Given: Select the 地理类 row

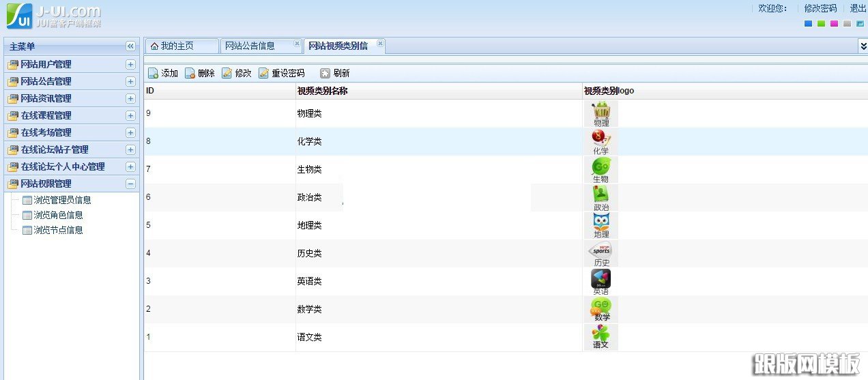Looking at the screenshot, I should click(506, 226).
